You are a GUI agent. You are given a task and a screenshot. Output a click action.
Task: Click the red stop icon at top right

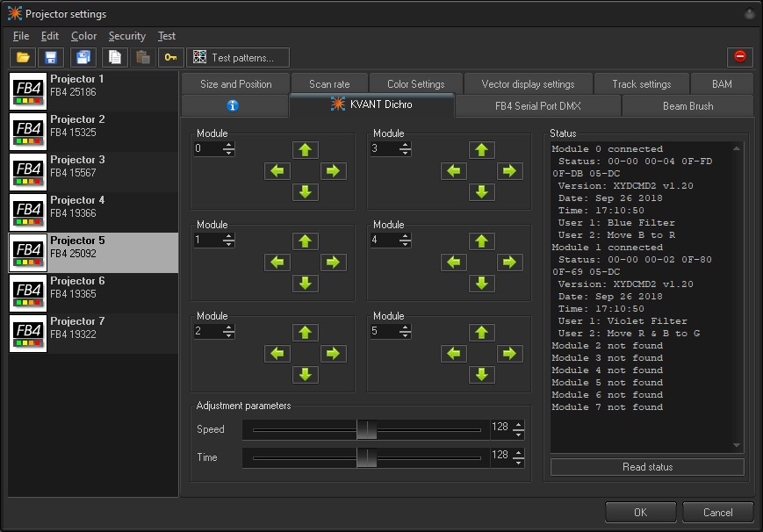[739, 57]
